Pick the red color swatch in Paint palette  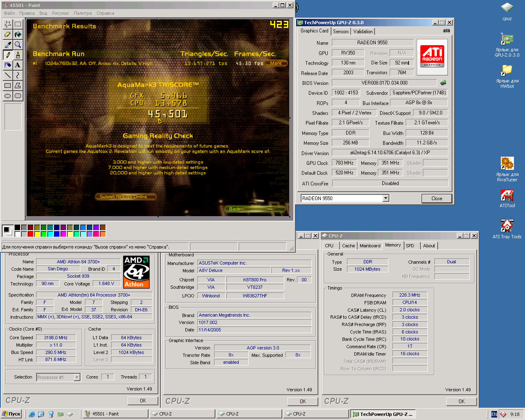31,234
